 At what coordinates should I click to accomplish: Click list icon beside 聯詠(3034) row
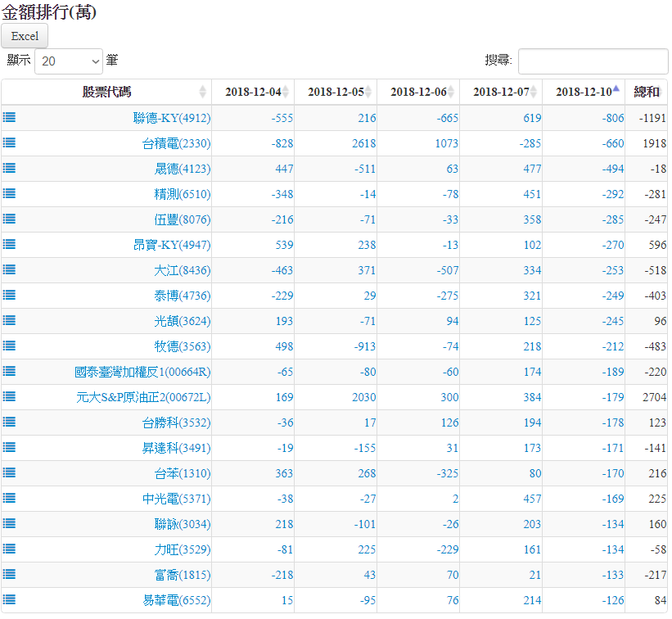point(9,523)
